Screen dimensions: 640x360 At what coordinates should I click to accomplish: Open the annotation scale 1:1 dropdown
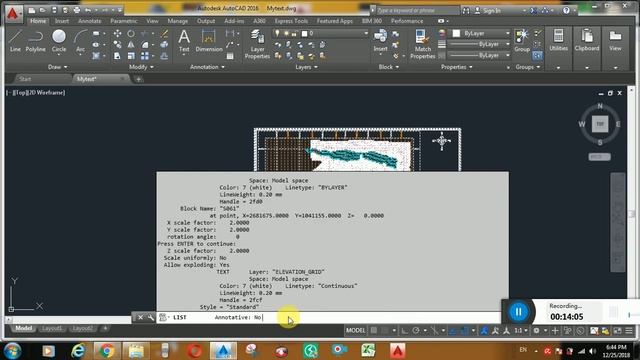pyautogui.click(x=520, y=330)
